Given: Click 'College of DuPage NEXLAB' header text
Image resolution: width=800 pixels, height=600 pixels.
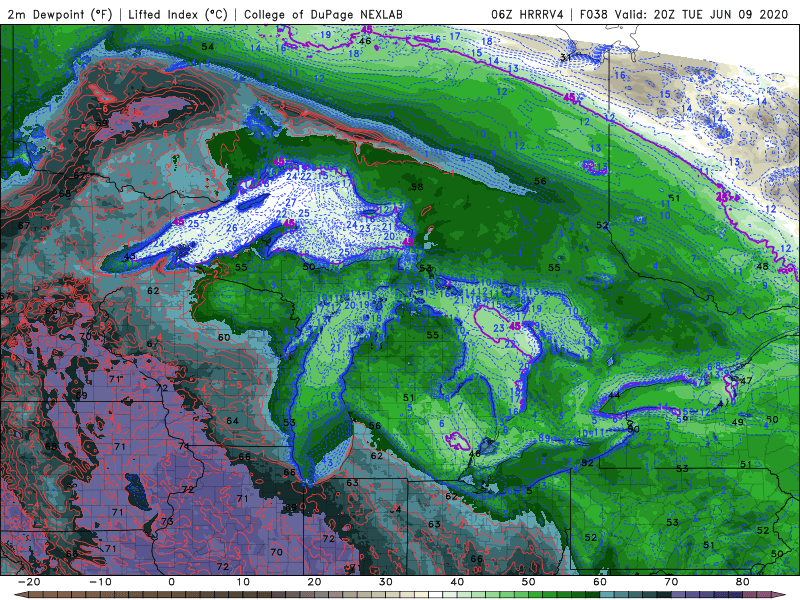Looking at the screenshot, I should click(323, 14).
